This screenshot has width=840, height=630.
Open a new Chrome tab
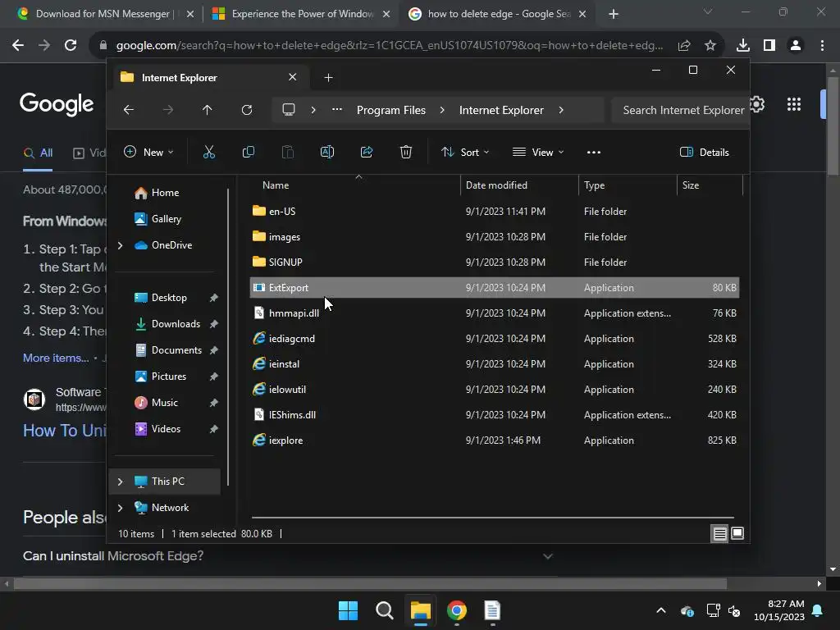click(614, 14)
